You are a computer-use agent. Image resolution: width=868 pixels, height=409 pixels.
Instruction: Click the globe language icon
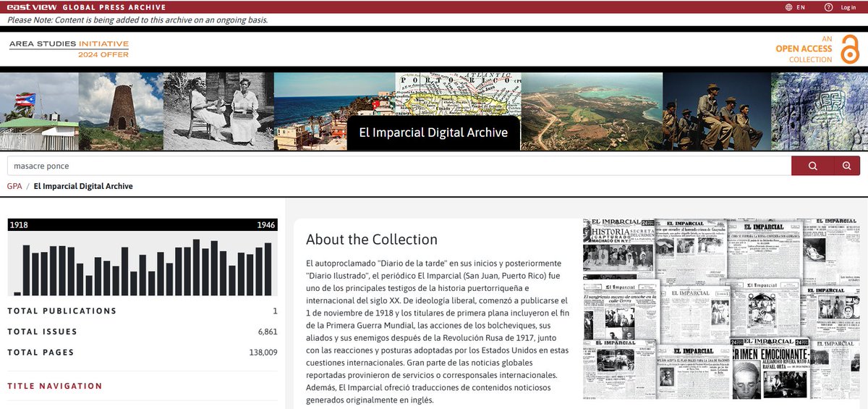click(789, 7)
